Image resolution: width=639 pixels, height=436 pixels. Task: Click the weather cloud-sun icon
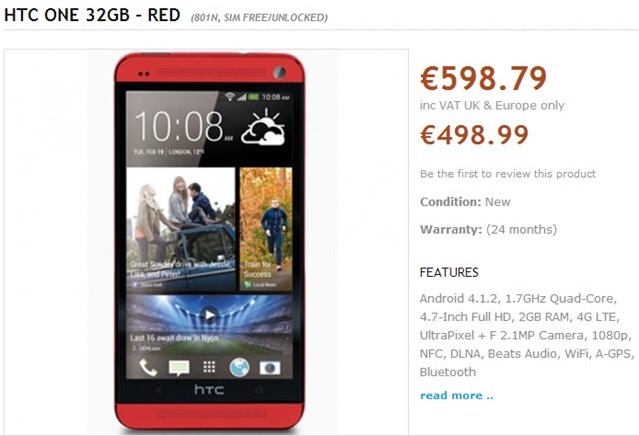[x=263, y=127]
